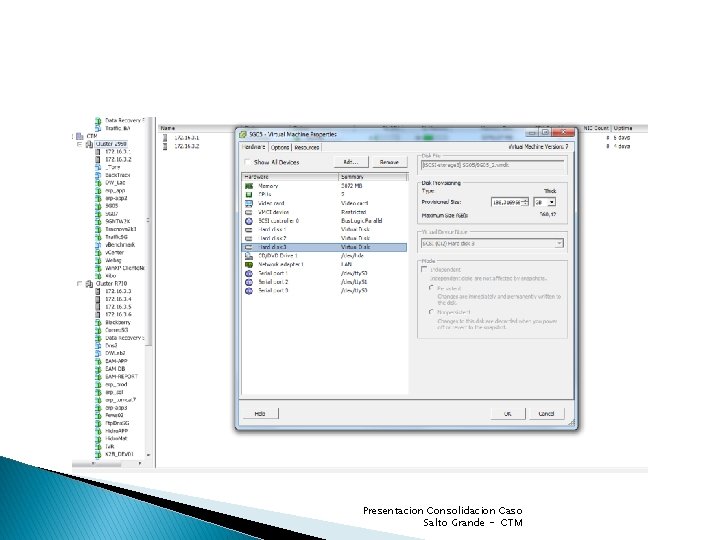Screen dimensions: 720x540
Task: Click the Remove button
Action: click(389, 162)
